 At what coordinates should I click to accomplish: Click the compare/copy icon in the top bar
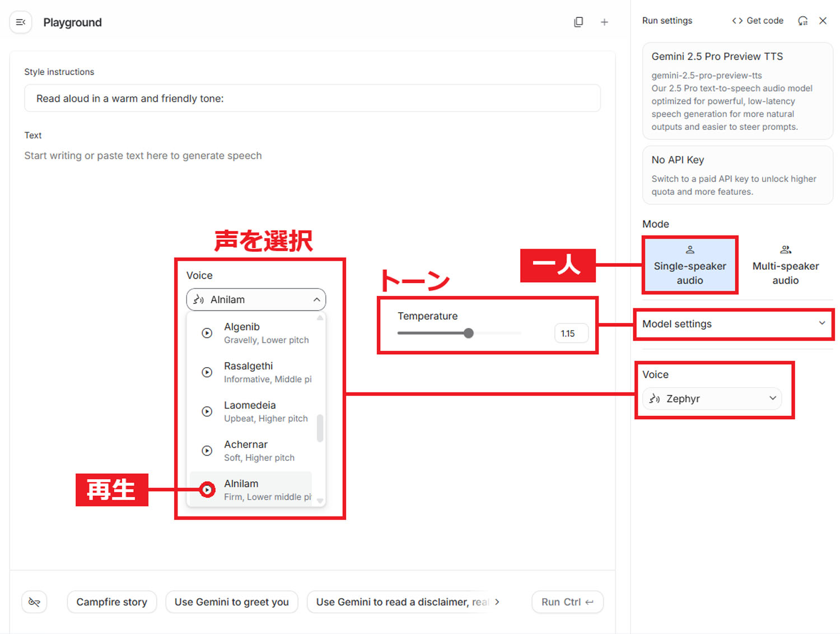click(578, 22)
